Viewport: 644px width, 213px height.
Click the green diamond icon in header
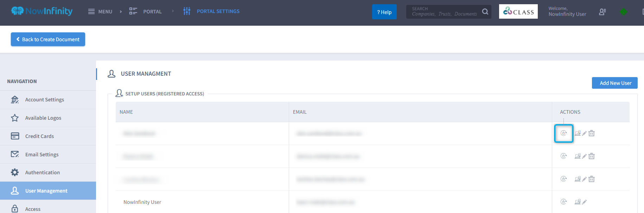pyautogui.click(x=623, y=12)
